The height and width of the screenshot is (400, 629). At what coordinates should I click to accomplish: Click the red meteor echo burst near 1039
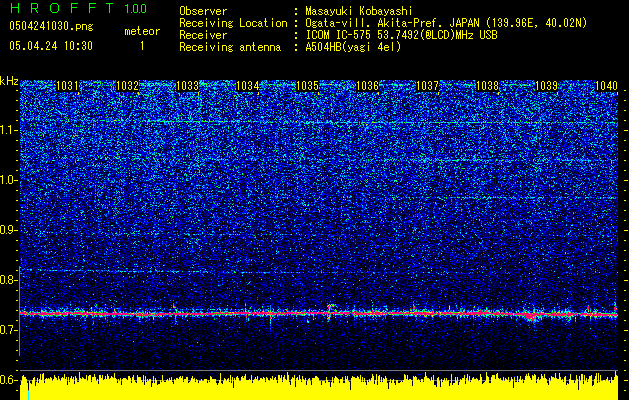tap(532, 316)
